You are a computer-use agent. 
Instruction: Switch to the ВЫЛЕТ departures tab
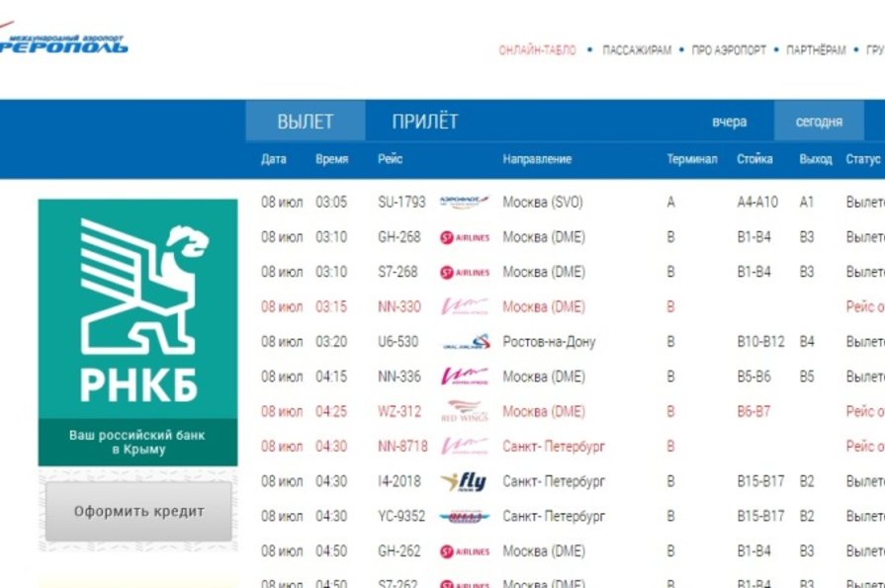305,123
